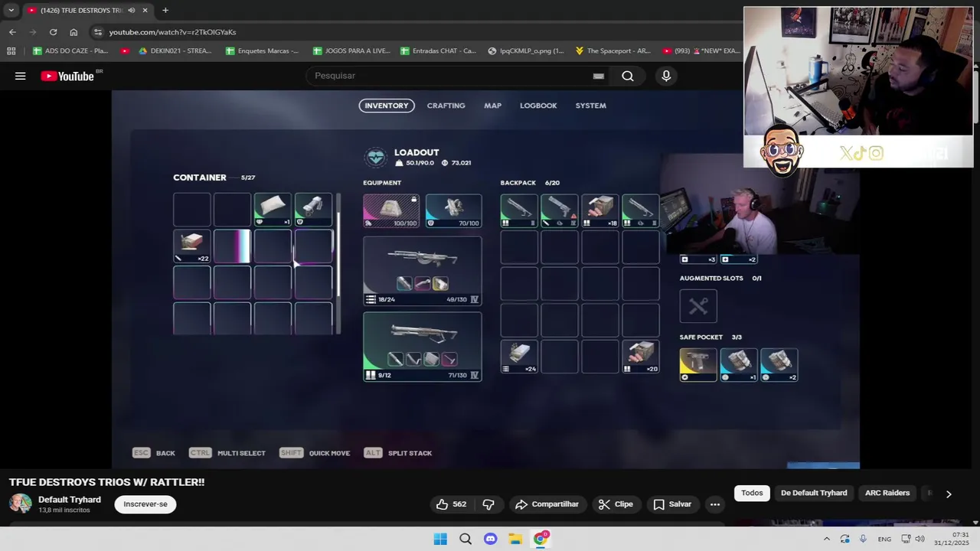This screenshot has width=980, height=551.
Task: Subscribe with the Inscrever-se button
Action: 145,504
